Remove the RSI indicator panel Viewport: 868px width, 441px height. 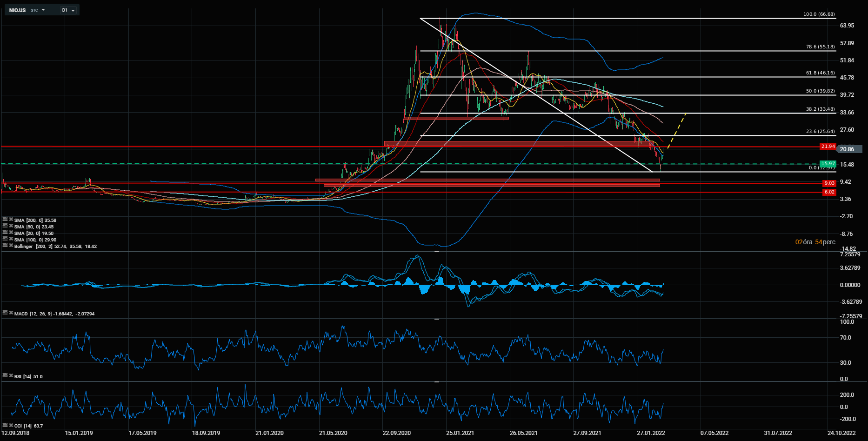point(11,375)
